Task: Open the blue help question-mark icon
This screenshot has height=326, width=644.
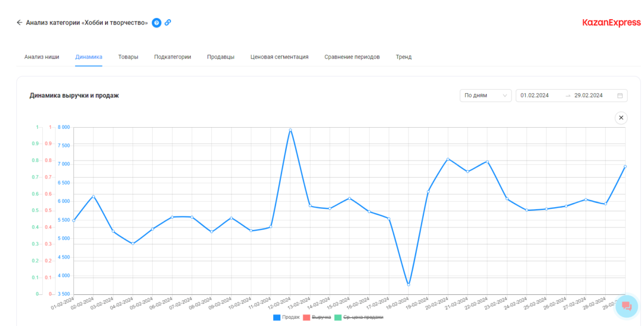Action: coord(157,22)
